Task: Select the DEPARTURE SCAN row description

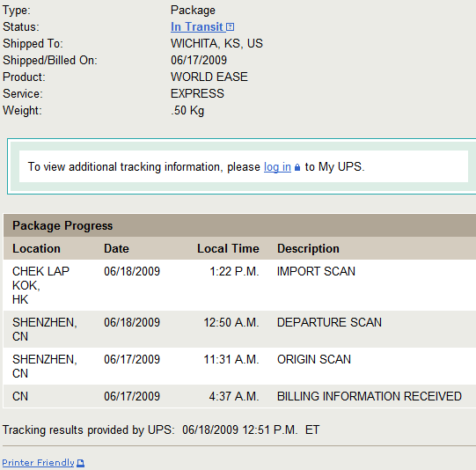Action: pos(329,322)
